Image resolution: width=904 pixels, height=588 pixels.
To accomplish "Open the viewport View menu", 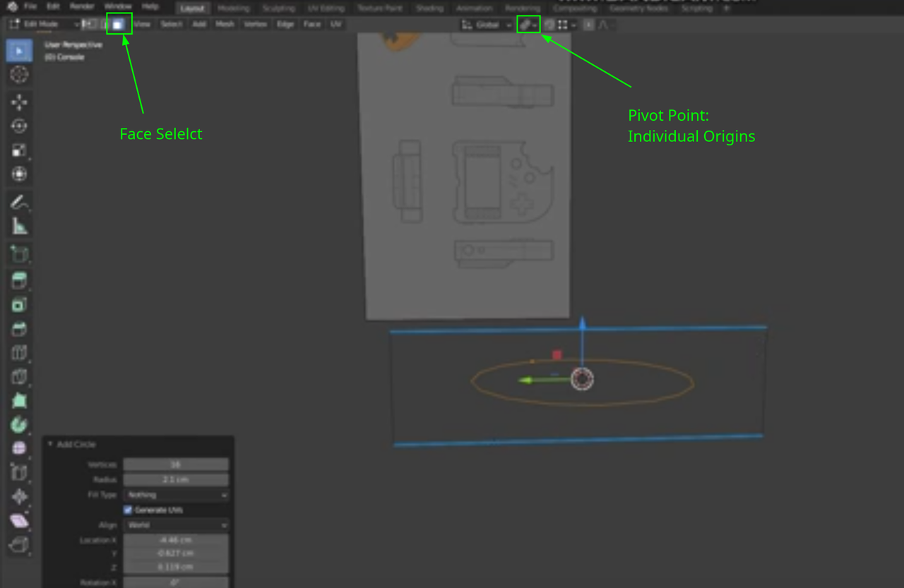I will 142,24.
